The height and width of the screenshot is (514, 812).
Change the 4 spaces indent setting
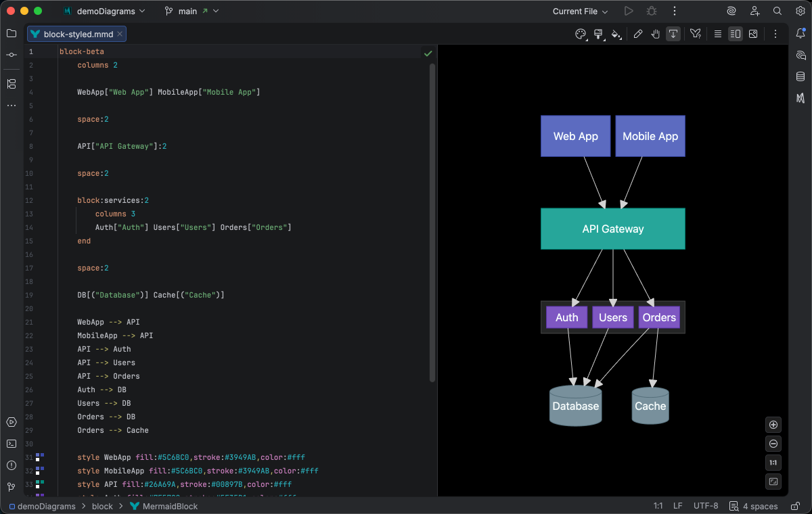pos(760,506)
